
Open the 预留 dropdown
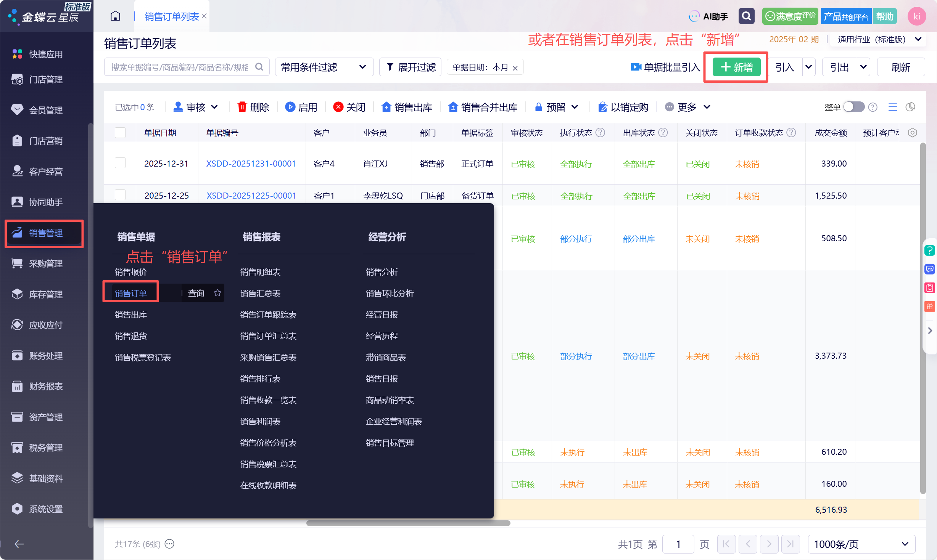(x=556, y=107)
